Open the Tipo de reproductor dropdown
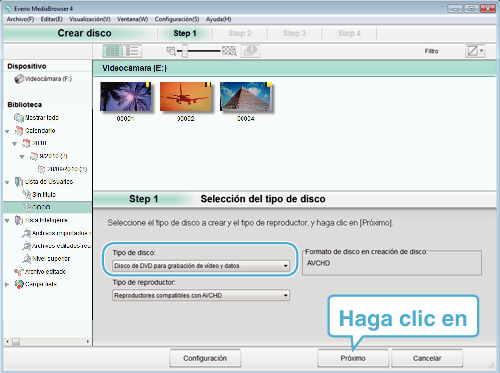500x373 pixels. 201,295
